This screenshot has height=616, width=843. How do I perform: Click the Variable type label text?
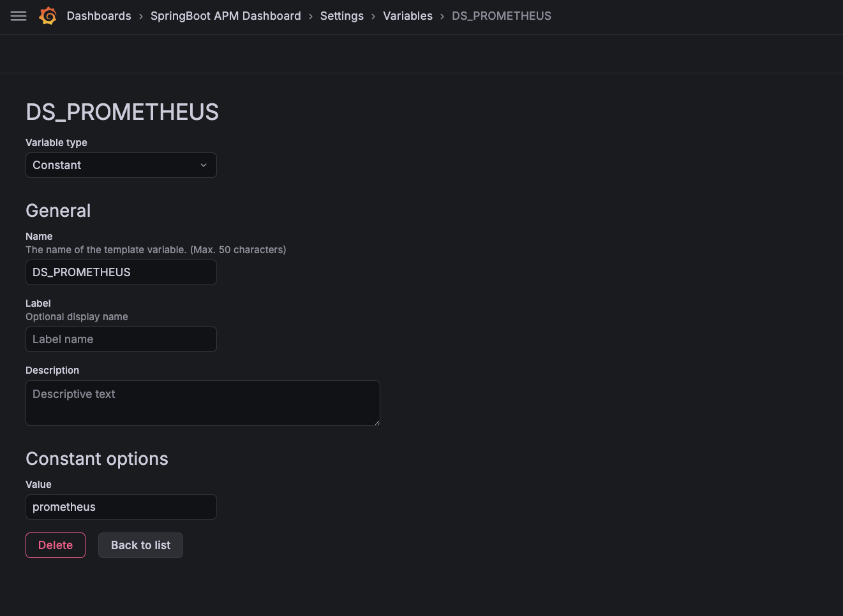click(x=56, y=142)
